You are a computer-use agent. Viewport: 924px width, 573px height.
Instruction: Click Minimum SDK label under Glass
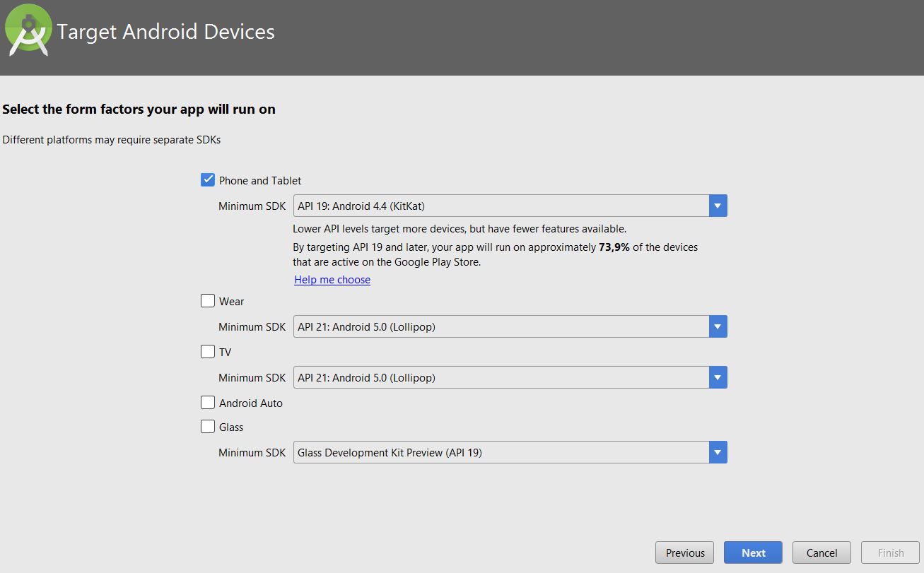[x=252, y=453]
